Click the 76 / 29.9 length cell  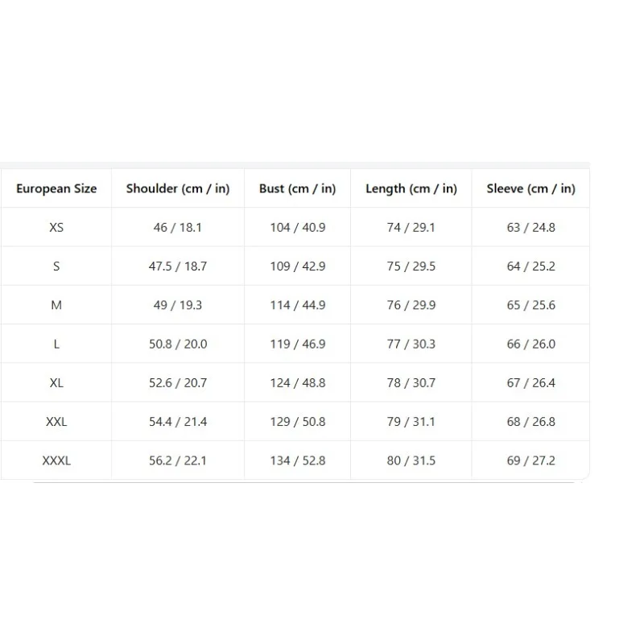click(411, 305)
